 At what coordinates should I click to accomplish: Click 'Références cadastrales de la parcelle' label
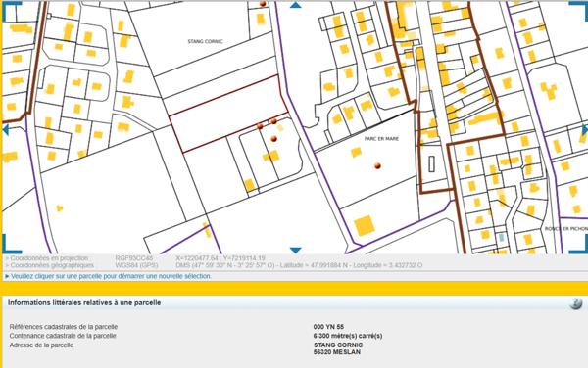[64, 327]
